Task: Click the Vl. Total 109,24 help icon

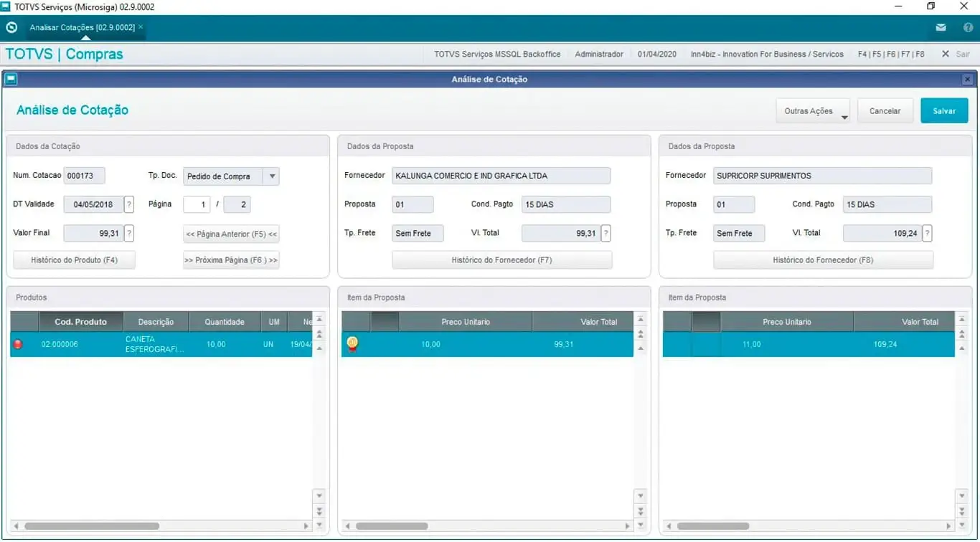Action: (x=928, y=233)
